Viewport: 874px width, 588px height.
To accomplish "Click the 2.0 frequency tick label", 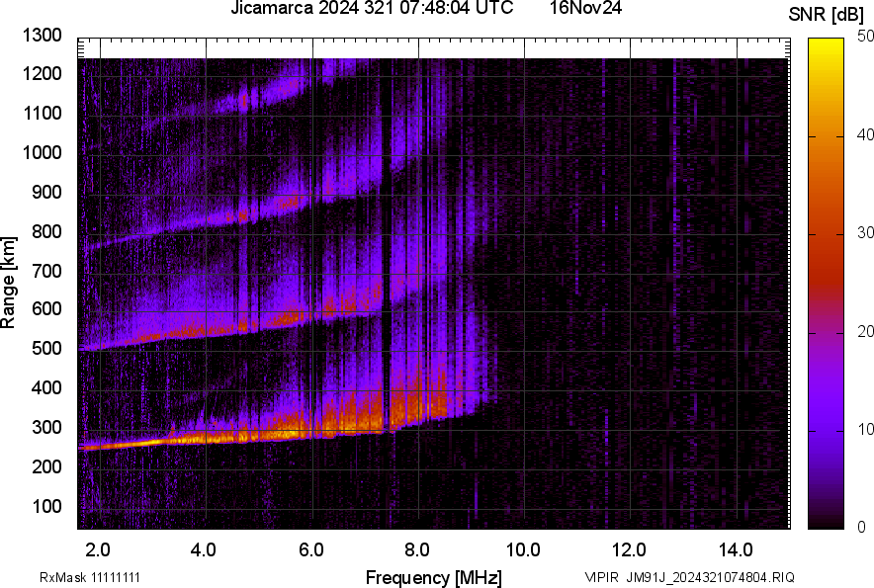I will pos(98,550).
